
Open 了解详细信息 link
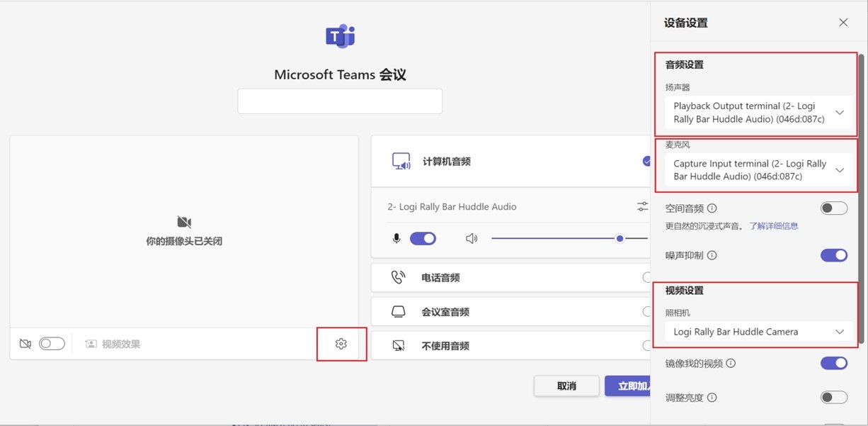(774, 226)
